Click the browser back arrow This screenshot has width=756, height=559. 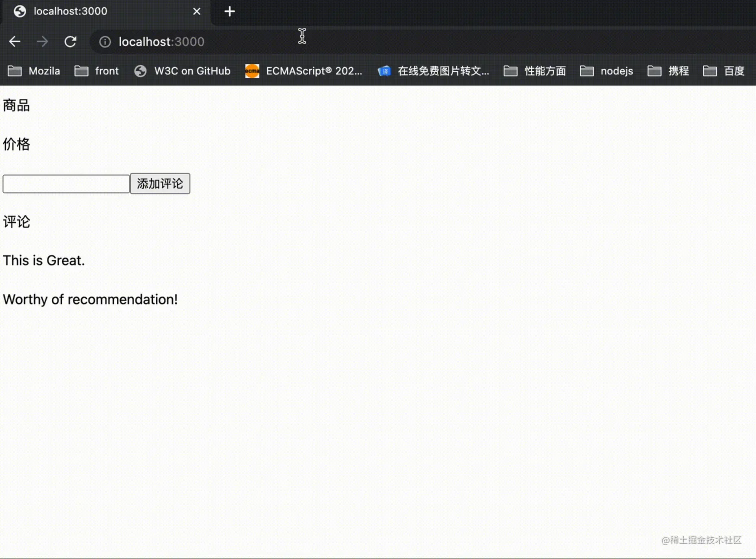pyautogui.click(x=14, y=41)
